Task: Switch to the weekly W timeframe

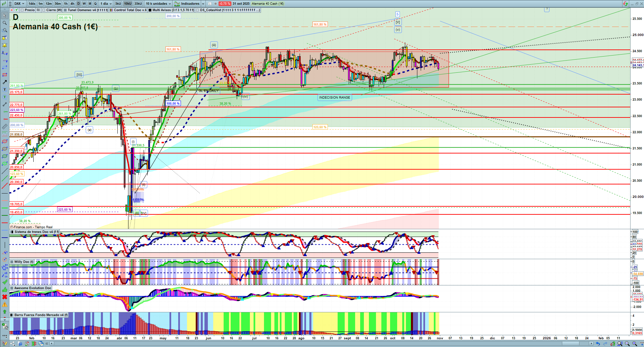Action: tap(84, 4)
